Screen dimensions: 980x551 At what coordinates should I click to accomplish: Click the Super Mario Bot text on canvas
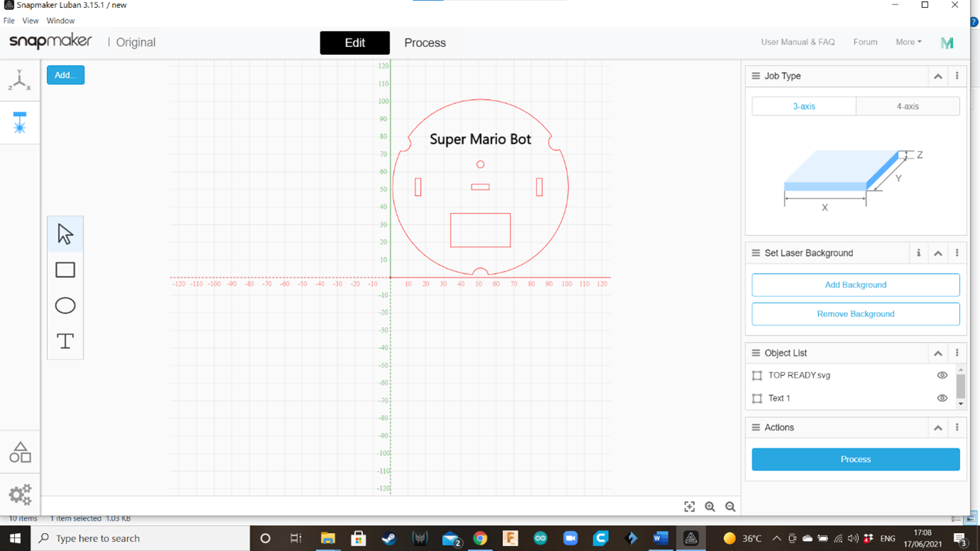coord(480,139)
